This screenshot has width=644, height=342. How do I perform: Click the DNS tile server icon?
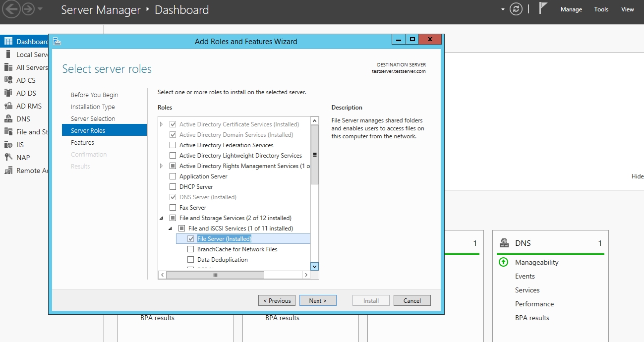click(504, 243)
